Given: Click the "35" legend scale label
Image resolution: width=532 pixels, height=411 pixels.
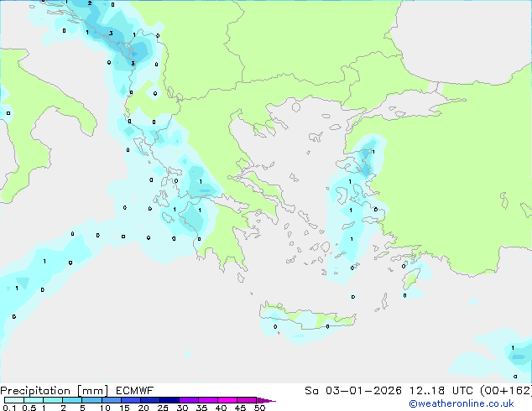Looking at the screenshot, I should [x=201, y=408].
